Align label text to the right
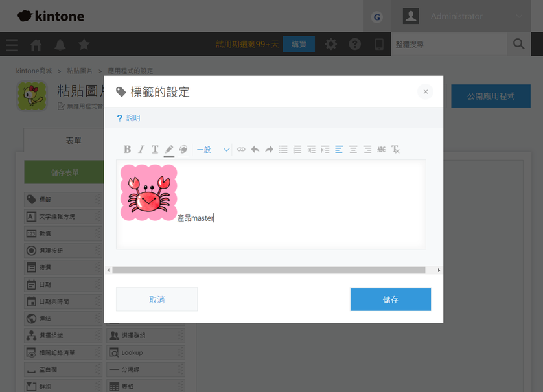The width and height of the screenshot is (543, 392). click(x=367, y=150)
